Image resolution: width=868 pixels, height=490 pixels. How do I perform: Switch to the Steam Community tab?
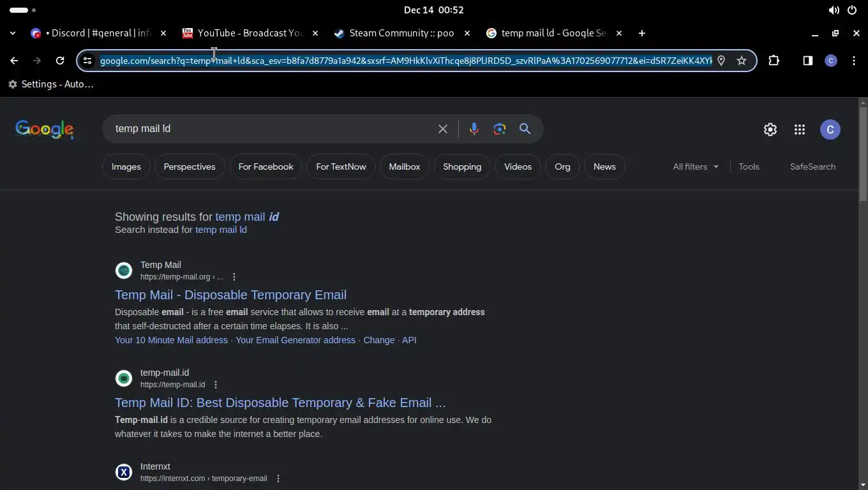[402, 33]
